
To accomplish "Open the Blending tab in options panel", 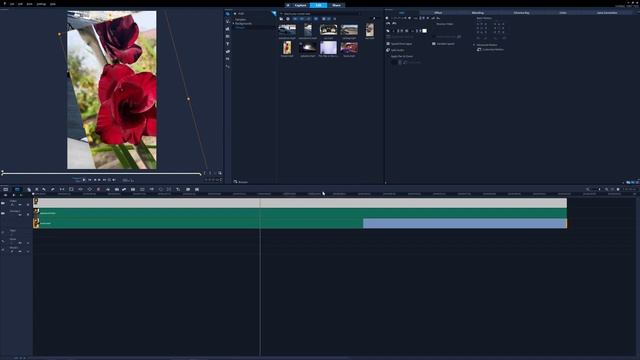I will (x=478, y=13).
